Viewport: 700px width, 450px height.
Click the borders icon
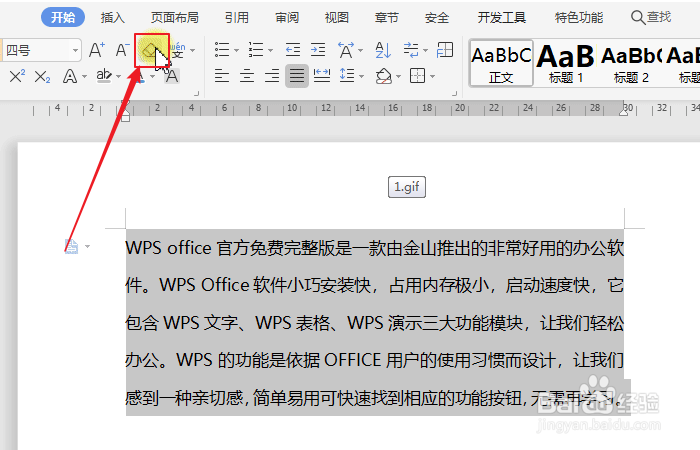(x=417, y=76)
